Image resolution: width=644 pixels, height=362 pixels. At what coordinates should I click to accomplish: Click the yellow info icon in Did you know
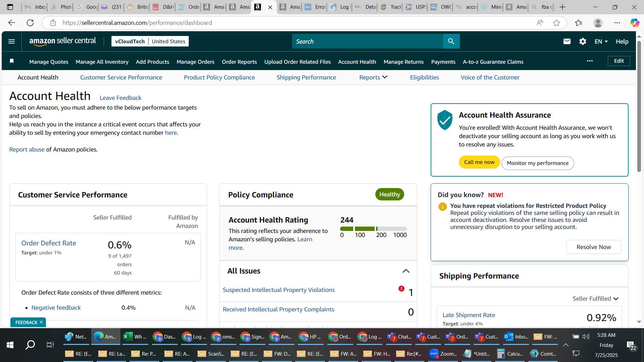pos(442,206)
